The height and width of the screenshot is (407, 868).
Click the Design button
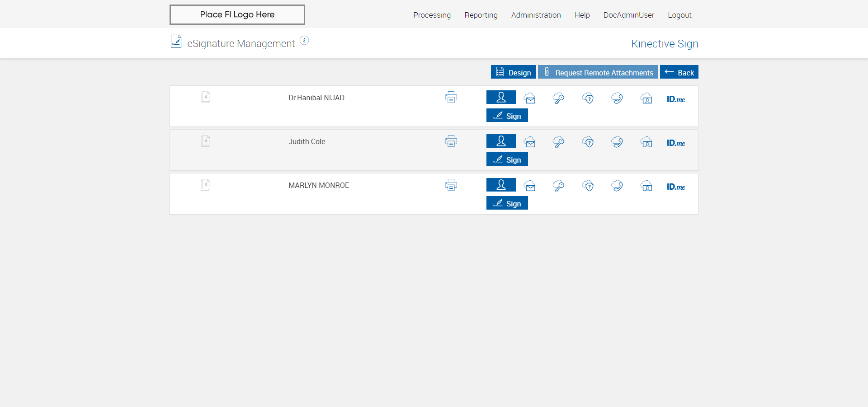[513, 72]
